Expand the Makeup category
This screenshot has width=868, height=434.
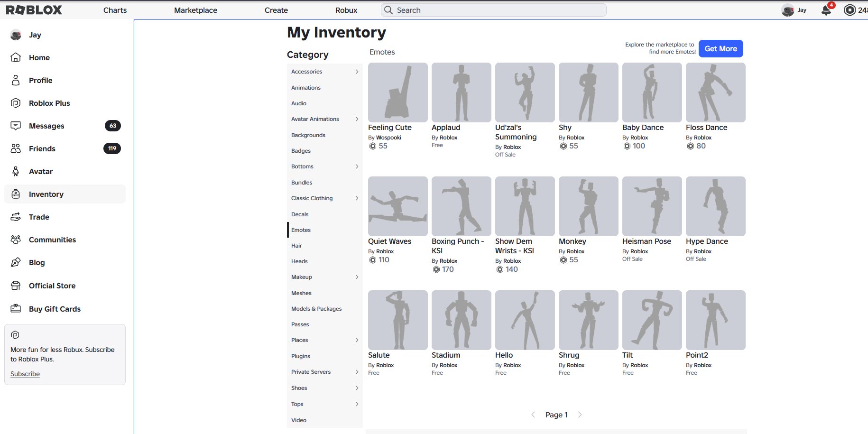point(357,277)
